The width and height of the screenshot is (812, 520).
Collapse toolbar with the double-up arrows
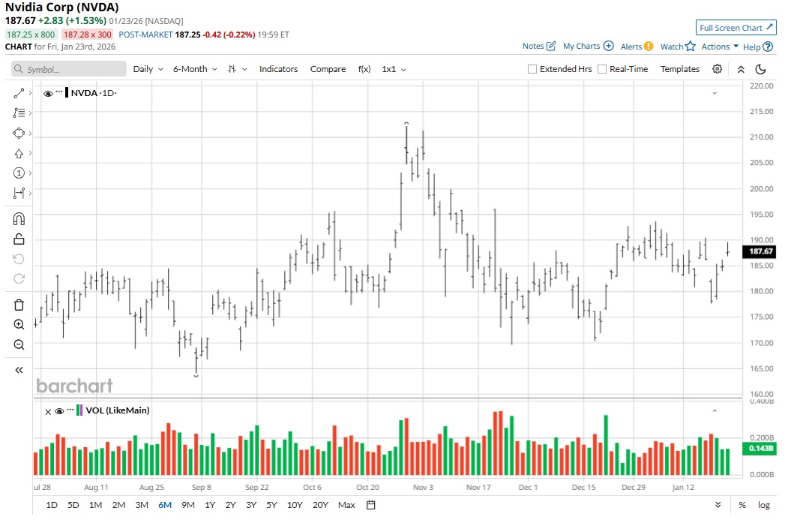pos(741,69)
